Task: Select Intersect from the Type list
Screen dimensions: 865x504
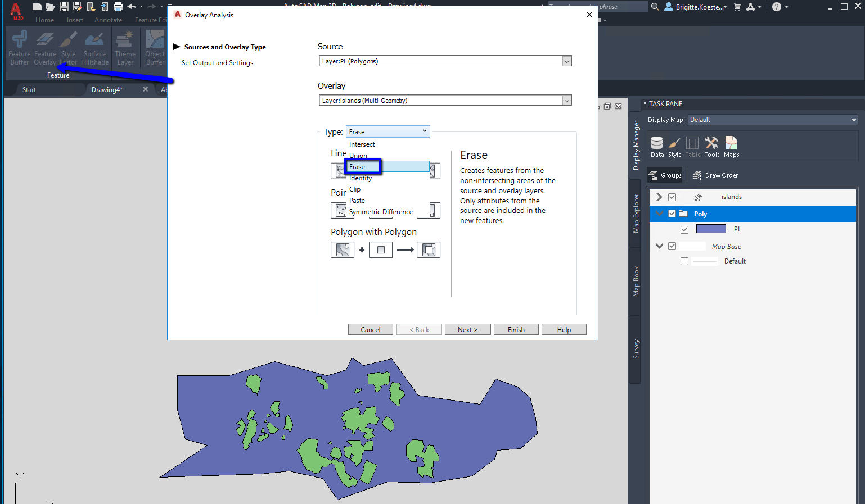Action: (x=362, y=144)
